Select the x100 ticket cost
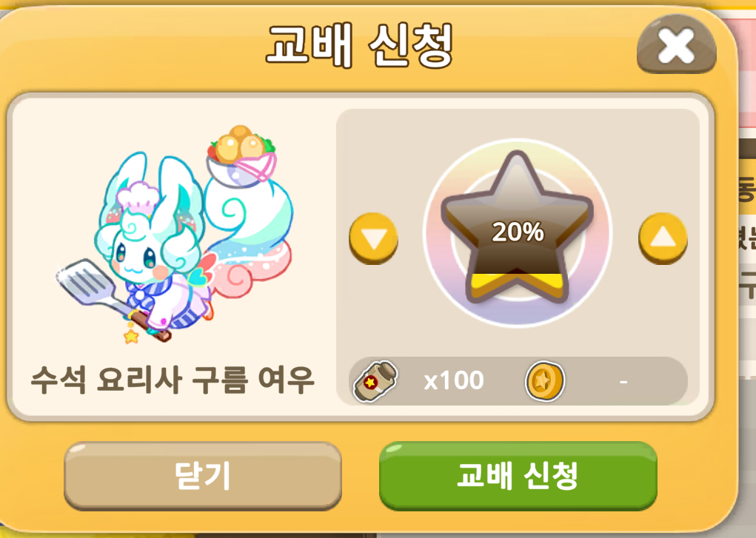The width and height of the screenshot is (756, 538). point(454,380)
